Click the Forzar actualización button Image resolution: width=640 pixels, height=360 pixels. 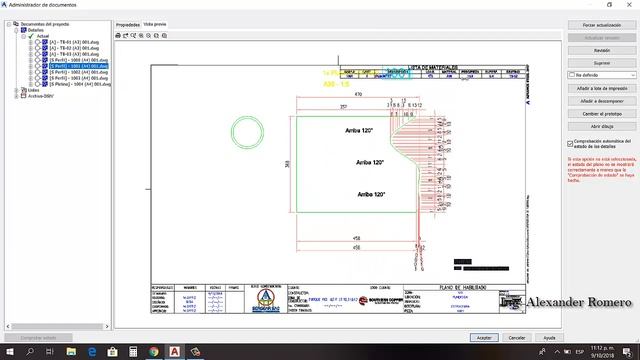(602, 25)
